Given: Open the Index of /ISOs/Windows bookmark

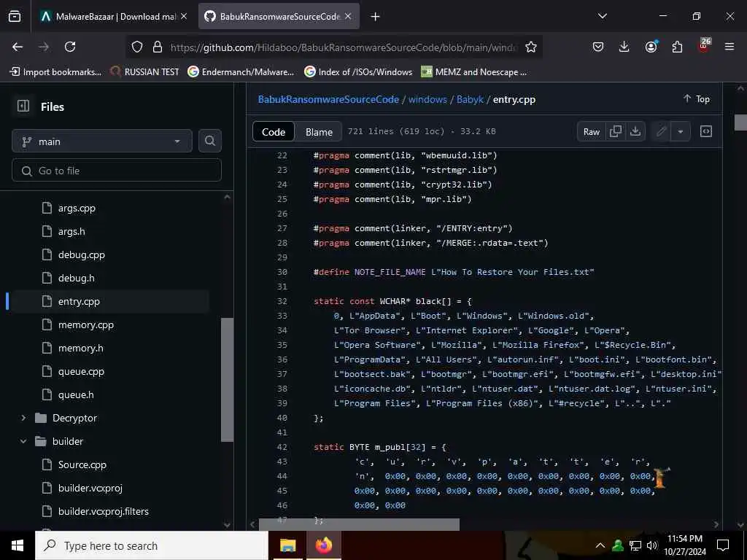Looking at the screenshot, I should (x=358, y=72).
